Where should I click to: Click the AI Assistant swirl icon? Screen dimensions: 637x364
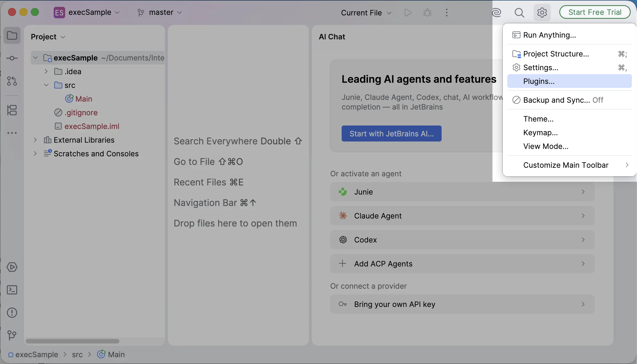click(496, 13)
